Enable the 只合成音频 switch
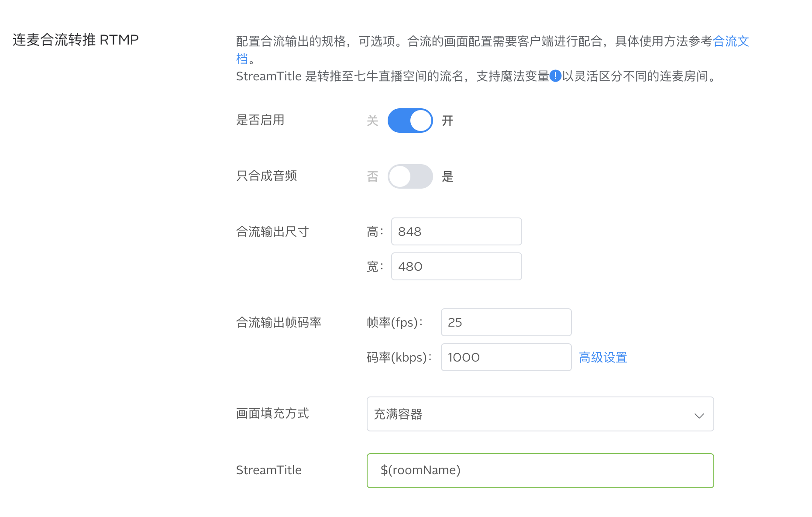Screen dimensions: 812x517 [410, 176]
